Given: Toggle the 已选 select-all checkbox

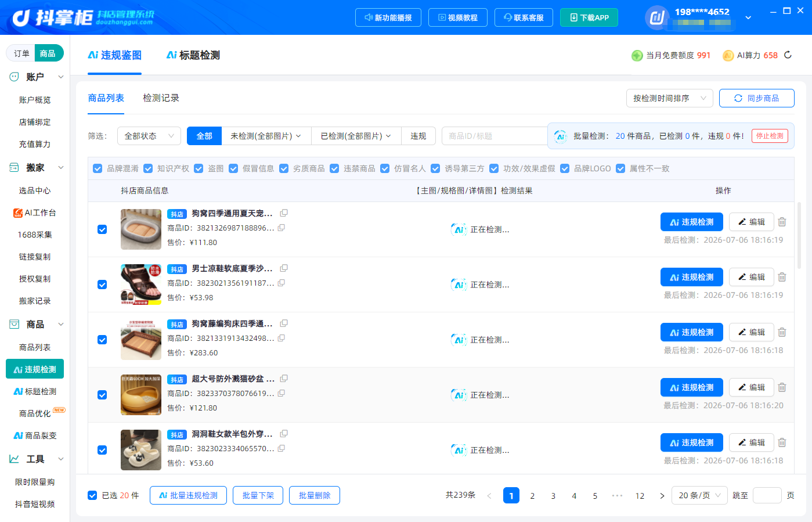Looking at the screenshot, I should click(x=92, y=495).
